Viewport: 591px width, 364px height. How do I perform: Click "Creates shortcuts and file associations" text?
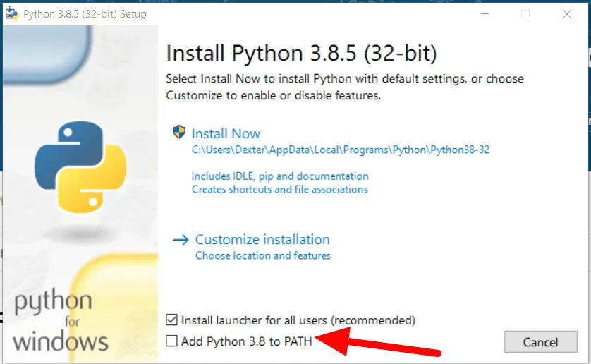pyautogui.click(x=279, y=189)
